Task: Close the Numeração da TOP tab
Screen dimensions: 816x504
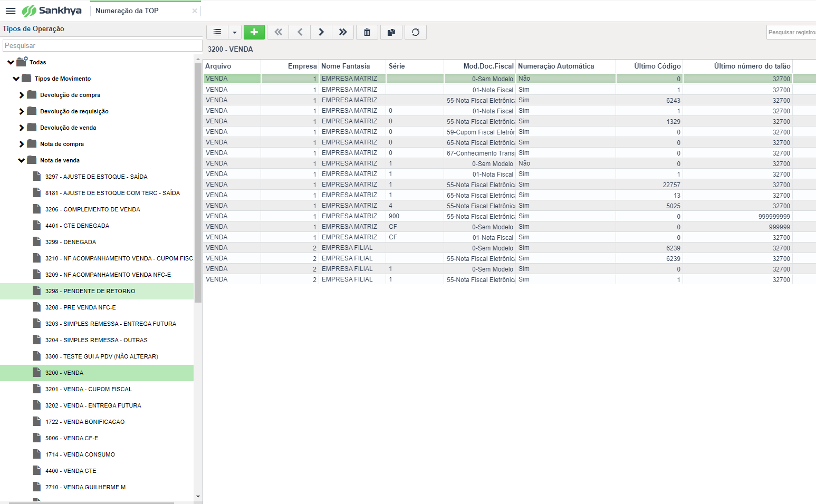Action: 195,11
